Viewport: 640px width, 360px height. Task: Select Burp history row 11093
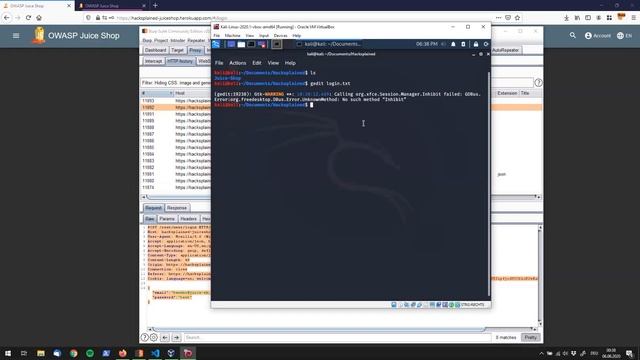point(176,100)
